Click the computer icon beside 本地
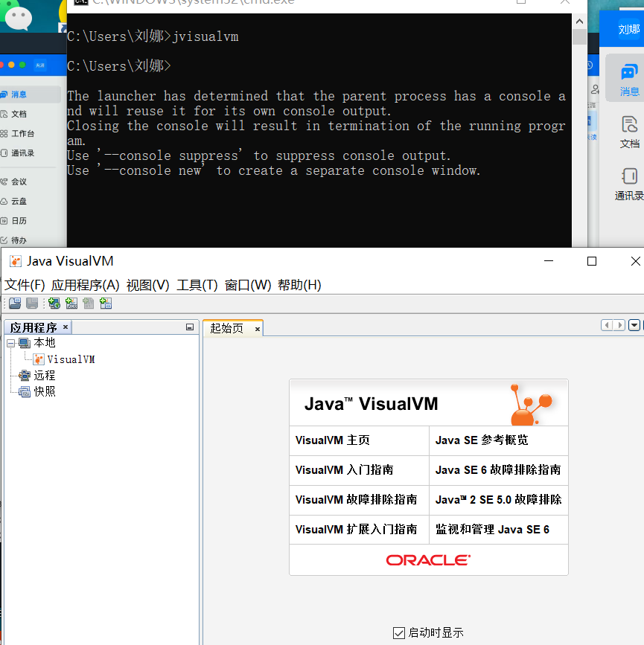This screenshot has width=644, height=645. click(x=25, y=343)
